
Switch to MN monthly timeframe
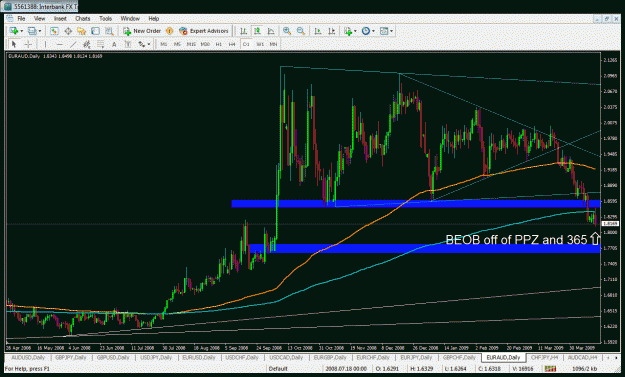click(273, 44)
